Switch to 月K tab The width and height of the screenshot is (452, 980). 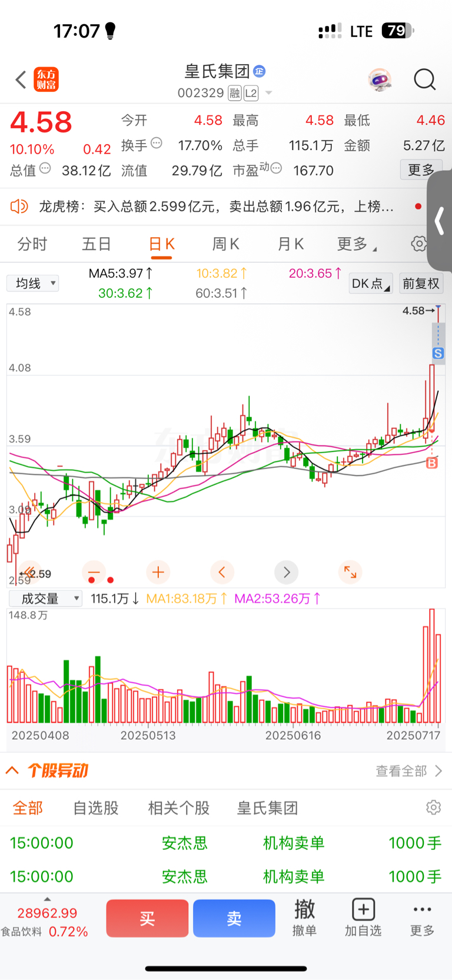[290, 244]
